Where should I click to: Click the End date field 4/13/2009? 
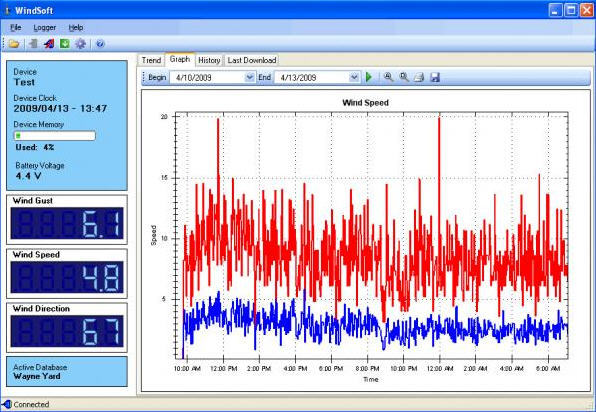tap(317, 77)
